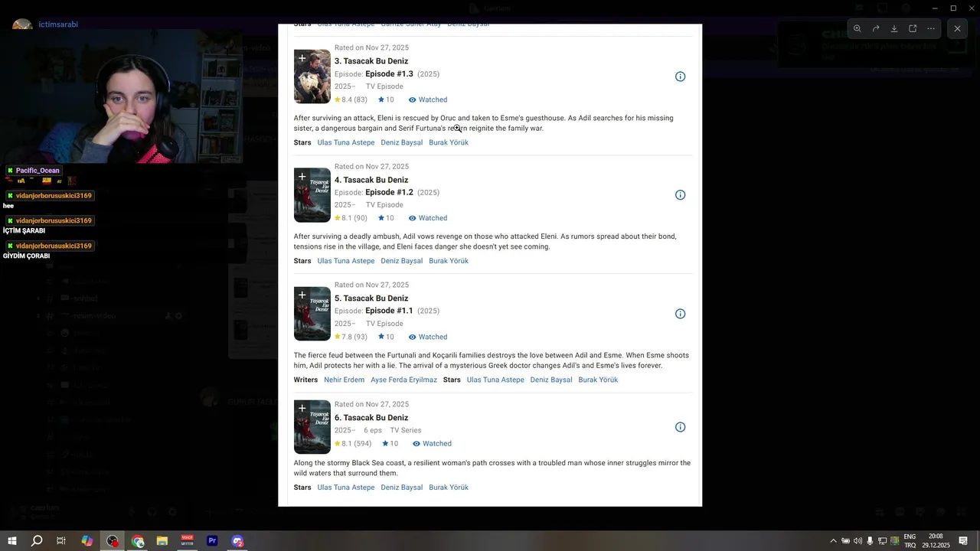
Task: Open the title '5. Tasacak Bu Deniz'
Action: 371,298
